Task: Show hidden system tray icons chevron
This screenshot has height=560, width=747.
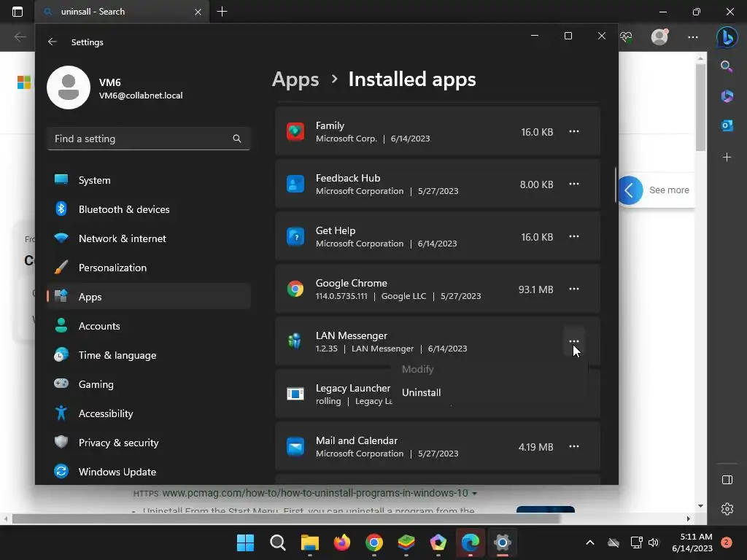Action: coord(589,542)
